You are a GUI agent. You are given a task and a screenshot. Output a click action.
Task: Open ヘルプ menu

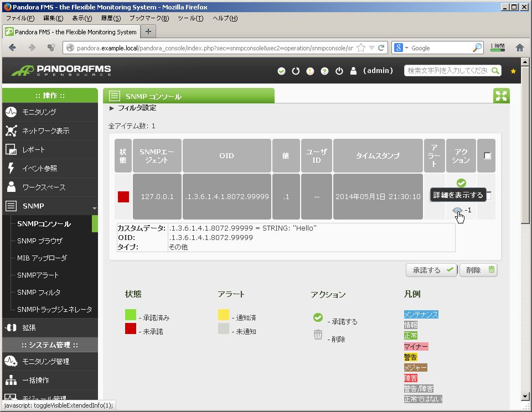click(x=225, y=18)
